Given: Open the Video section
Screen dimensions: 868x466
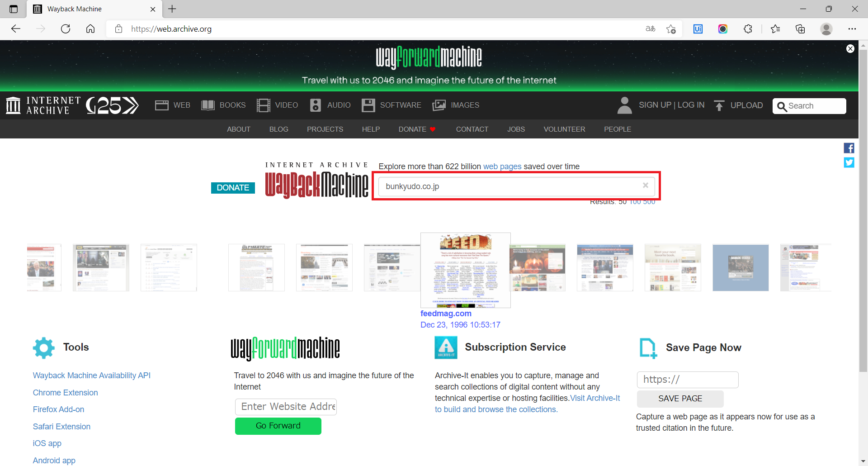Looking at the screenshot, I should [x=278, y=105].
